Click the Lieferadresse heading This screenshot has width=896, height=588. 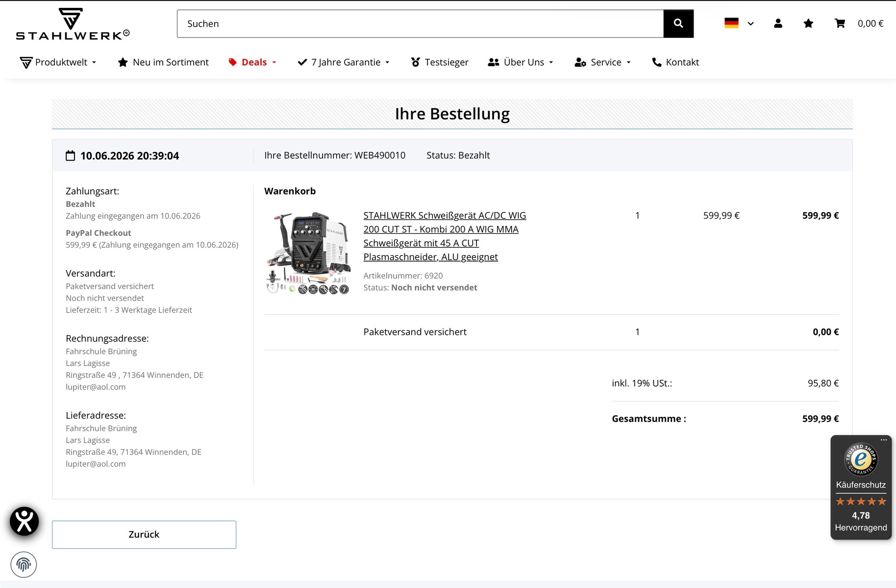coord(96,416)
